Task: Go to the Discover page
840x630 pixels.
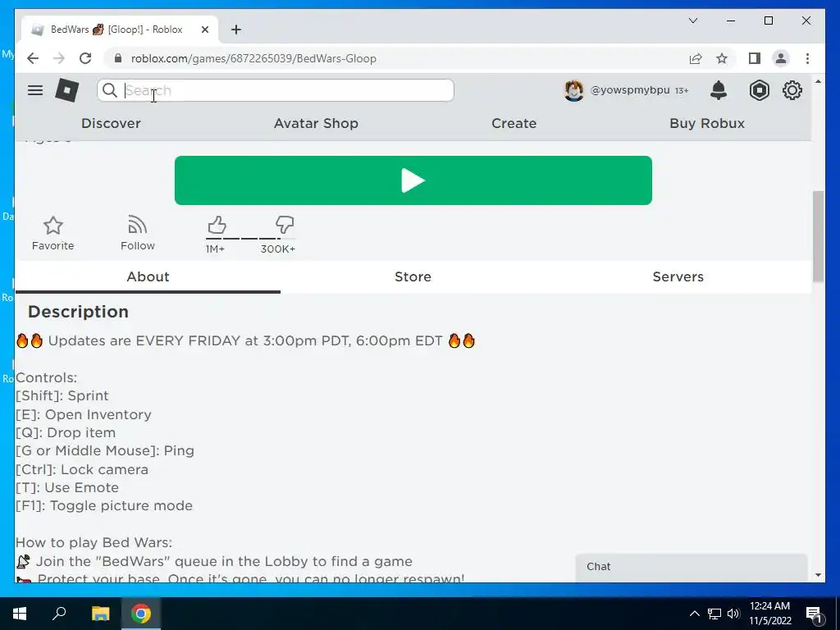Action: 111,123
